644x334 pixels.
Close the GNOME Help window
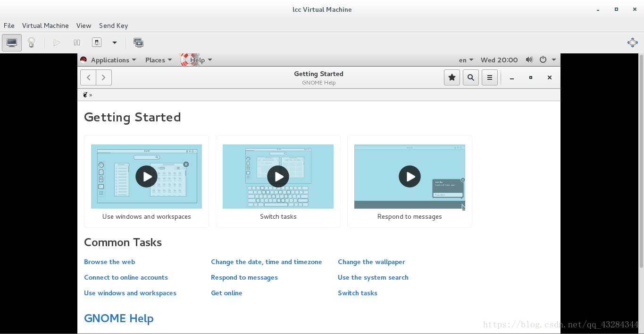click(x=550, y=77)
